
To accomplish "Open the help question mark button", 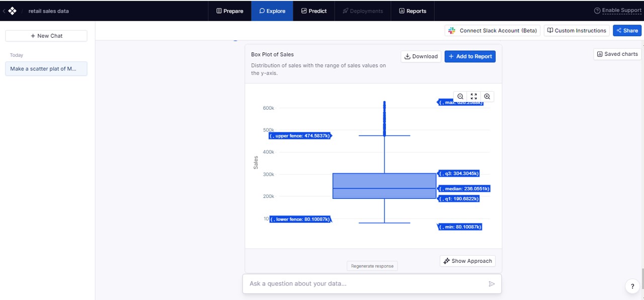I will click(x=632, y=286).
